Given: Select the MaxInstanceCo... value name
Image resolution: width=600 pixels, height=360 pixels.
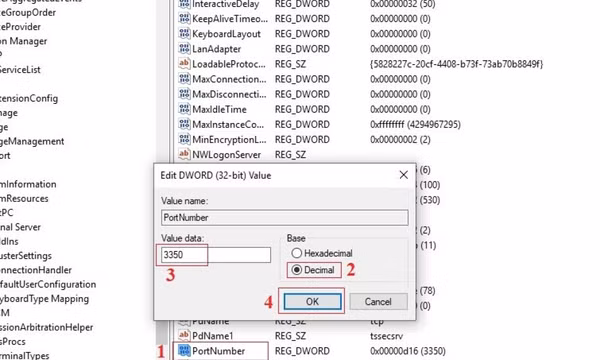Looking at the screenshot, I should coord(228,124).
